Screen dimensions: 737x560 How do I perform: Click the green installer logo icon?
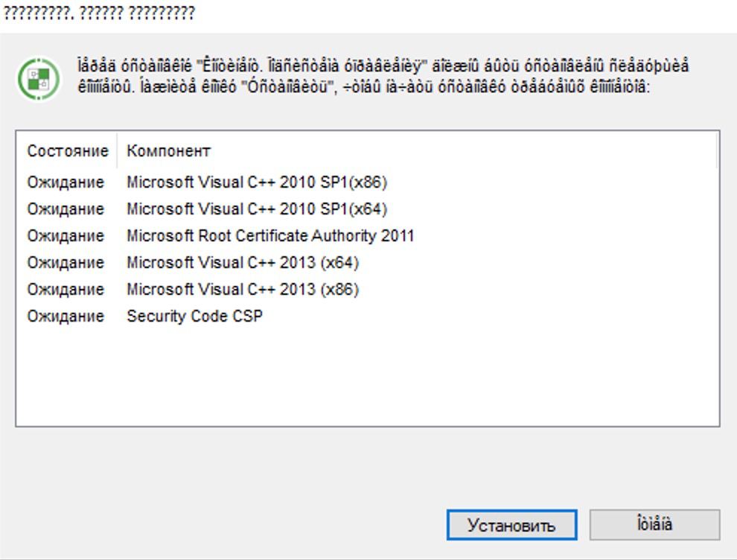pyautogui.click(x=39, y=78)
